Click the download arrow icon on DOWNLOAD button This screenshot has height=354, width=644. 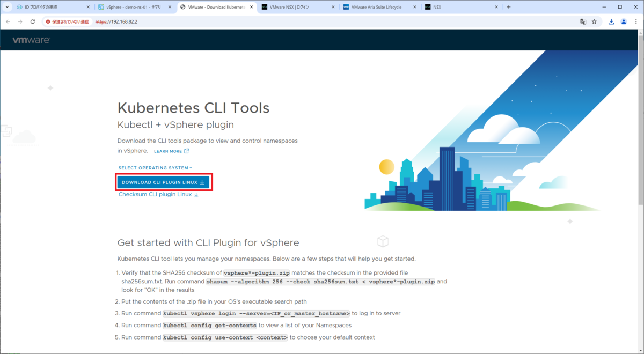point(202,182)
